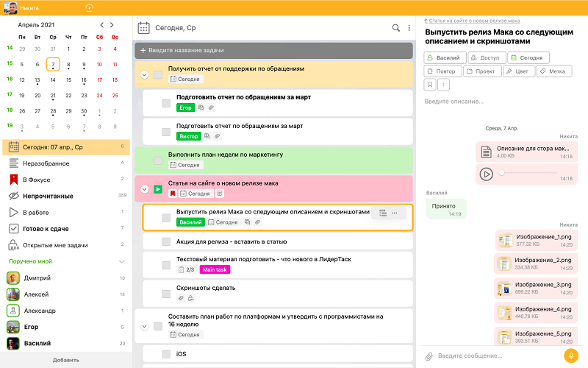Collapse the Поручено мной section
588x368 pixels.
pyautogui.click(x=121, y=261)
